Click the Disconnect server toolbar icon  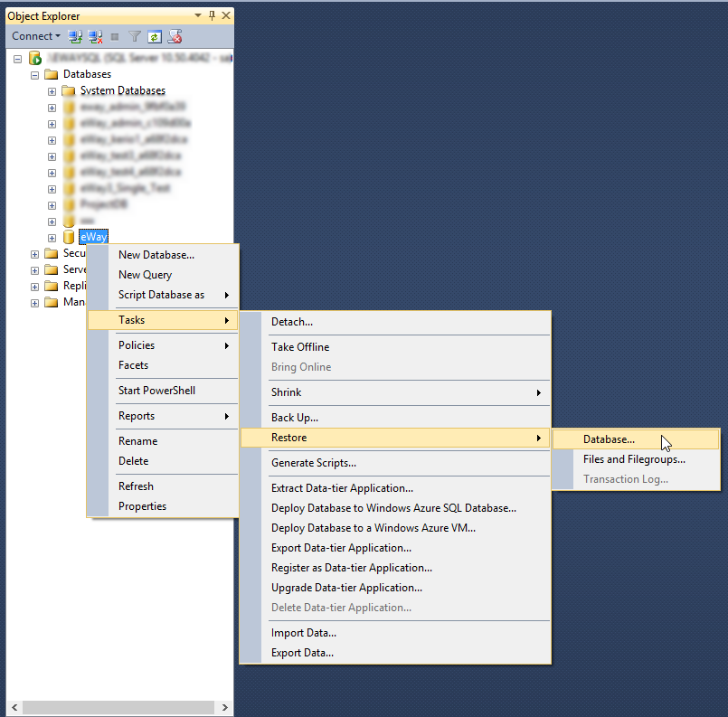tap(96, 36)
